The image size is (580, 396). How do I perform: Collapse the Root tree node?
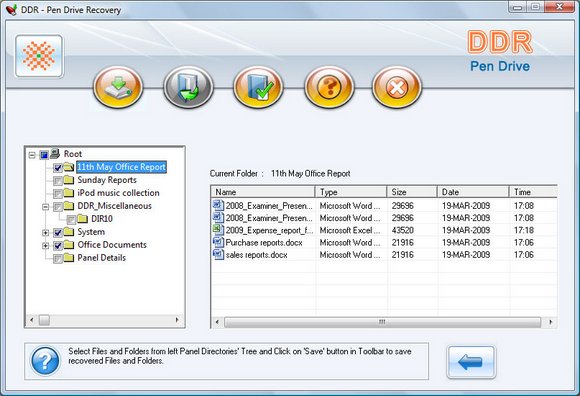coord(32,155)
